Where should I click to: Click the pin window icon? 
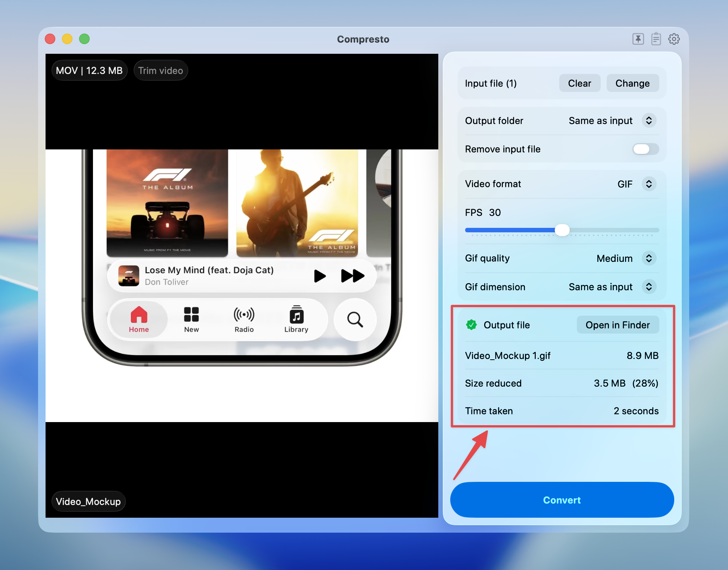pos(638,39)
